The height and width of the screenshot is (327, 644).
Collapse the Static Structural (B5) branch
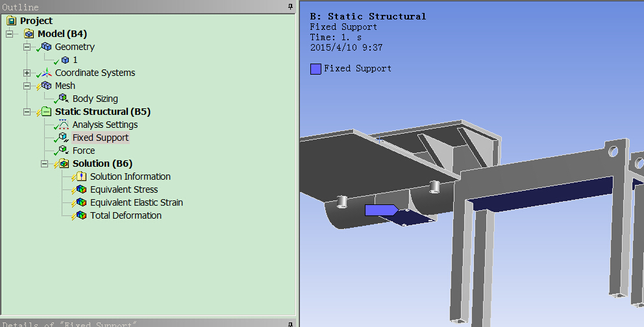(27, 112)
